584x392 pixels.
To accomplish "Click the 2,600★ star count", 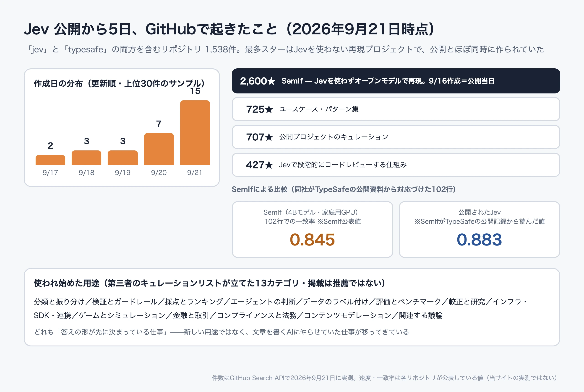I will pos(258,81).
